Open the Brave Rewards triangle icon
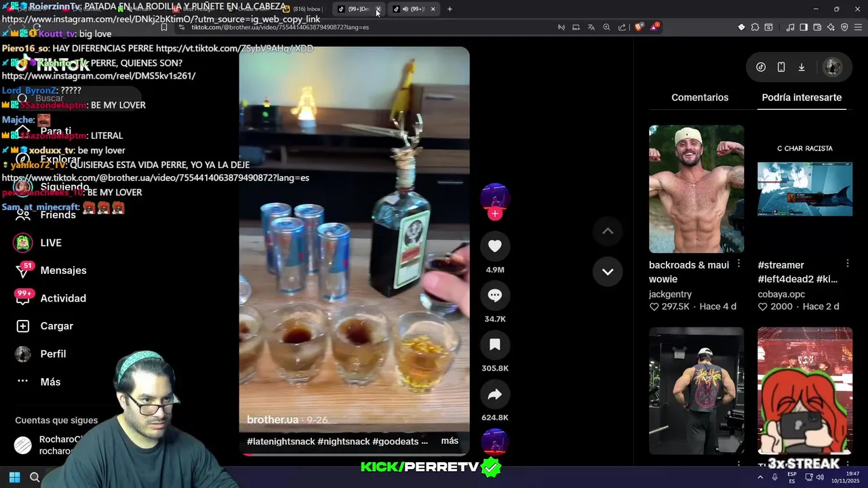Viewport: 868px width, 488px height. [654, 27]
